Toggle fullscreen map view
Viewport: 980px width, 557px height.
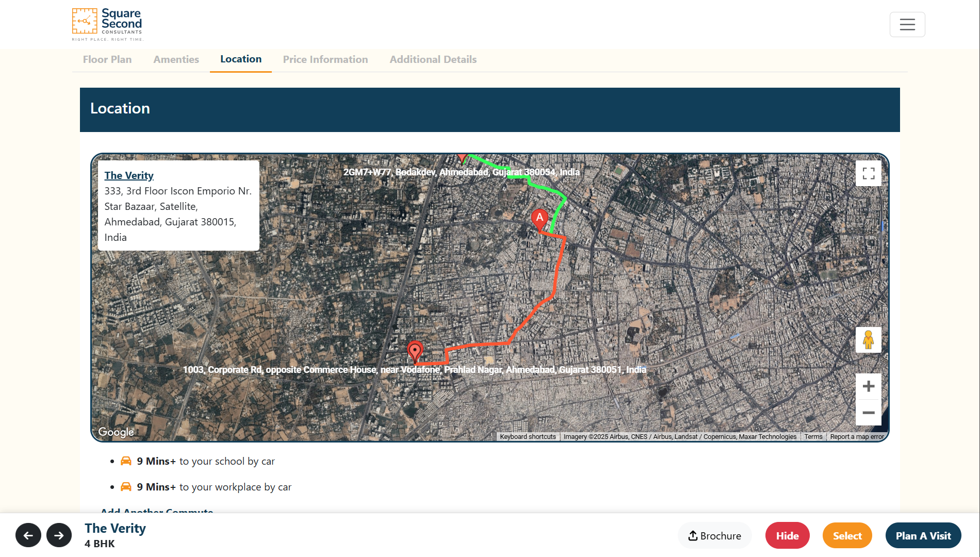click(869, 173)
